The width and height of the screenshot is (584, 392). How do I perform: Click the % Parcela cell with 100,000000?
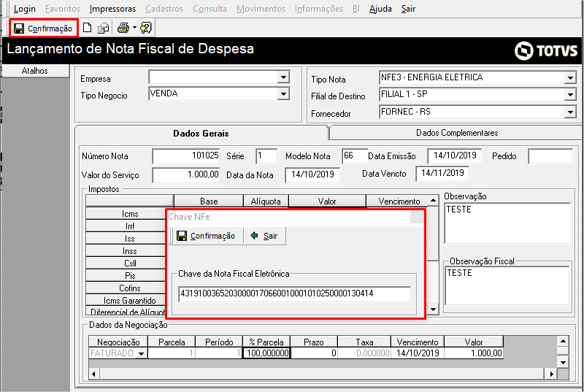pyautogui.click(x=266, y=353)
